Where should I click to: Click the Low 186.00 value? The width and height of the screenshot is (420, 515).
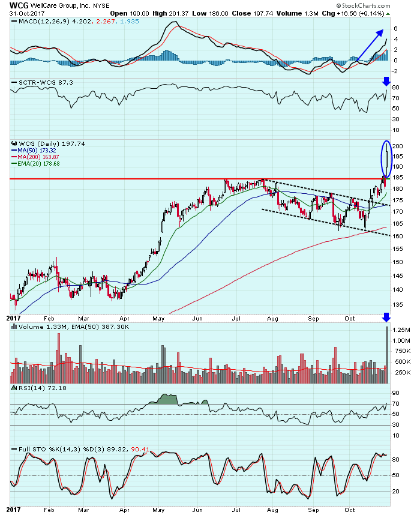tap(210, 13)
